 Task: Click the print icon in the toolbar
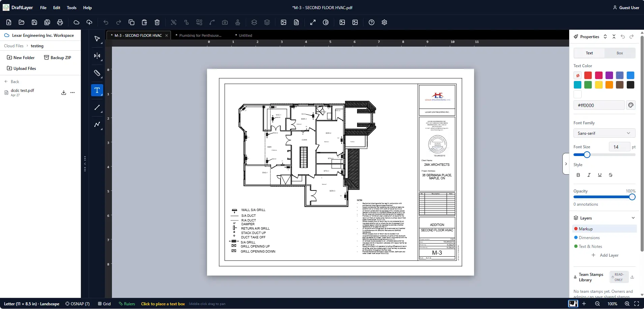pyautogui.click(x=60, y=22)
